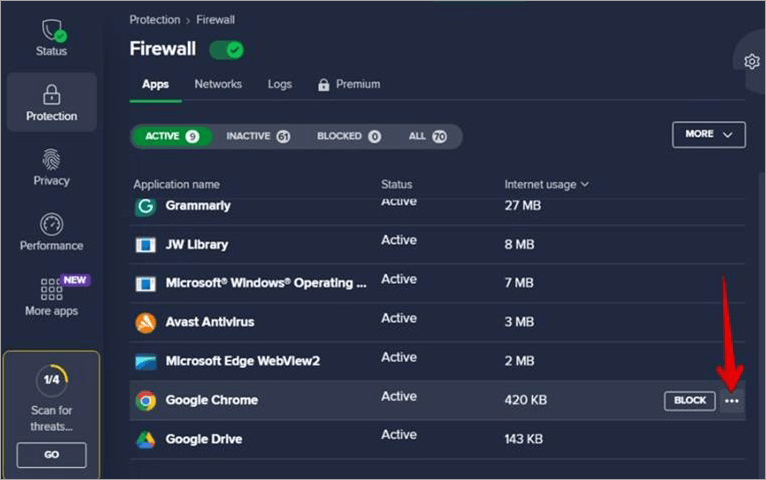The width and height of the screenshot is (766, 480).
Task: Open the Privacy fingerprint icon
Action: click(x=51, y=160)
